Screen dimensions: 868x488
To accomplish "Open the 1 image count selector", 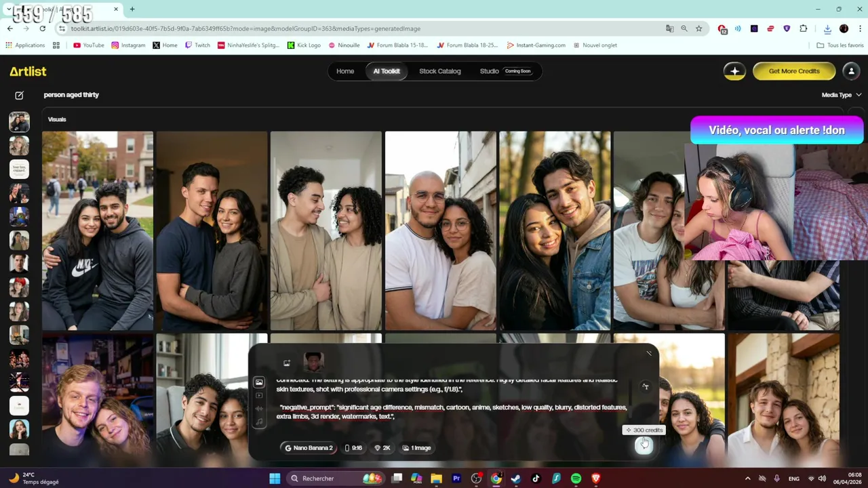I will (417, 448).
